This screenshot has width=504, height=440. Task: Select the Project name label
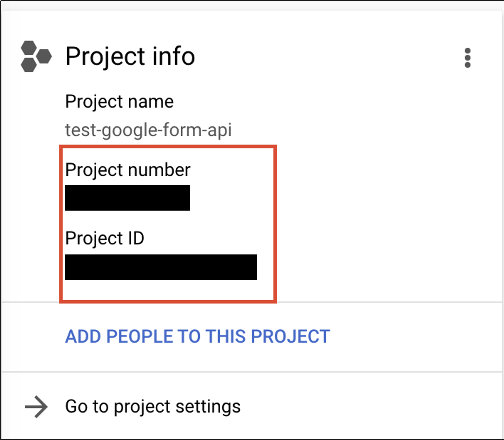119,102
